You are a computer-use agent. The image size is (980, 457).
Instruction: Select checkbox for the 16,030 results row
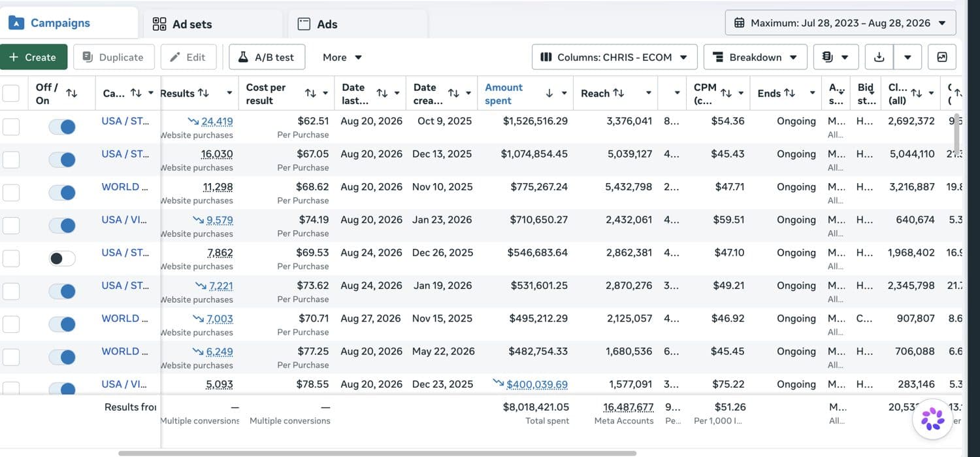pyautogui.click(x=11, y=160)
